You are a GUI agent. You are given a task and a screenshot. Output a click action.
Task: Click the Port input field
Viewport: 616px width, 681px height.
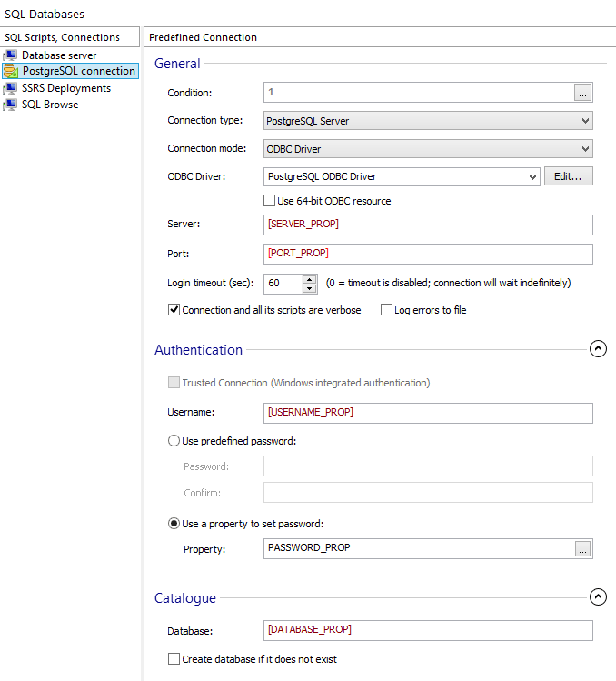pos(428,254)
